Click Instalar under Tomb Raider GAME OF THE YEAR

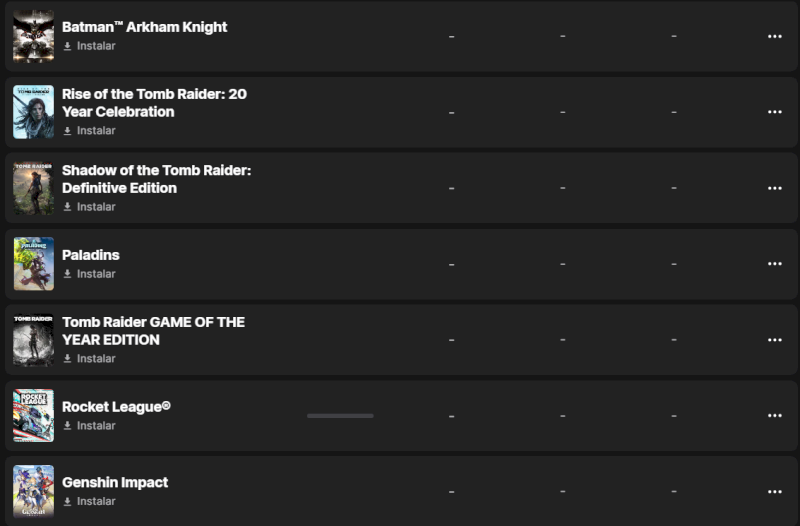tap(96, 359)
